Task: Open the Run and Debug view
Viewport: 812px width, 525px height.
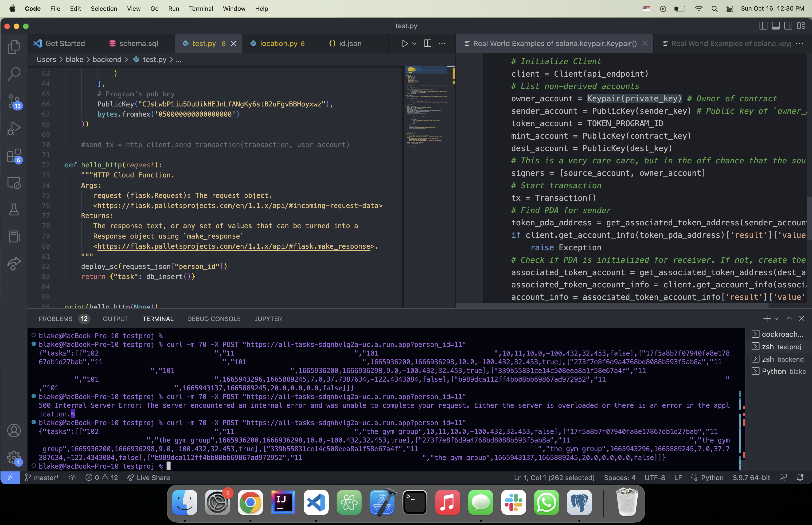Action: click(x=14, y=129)
